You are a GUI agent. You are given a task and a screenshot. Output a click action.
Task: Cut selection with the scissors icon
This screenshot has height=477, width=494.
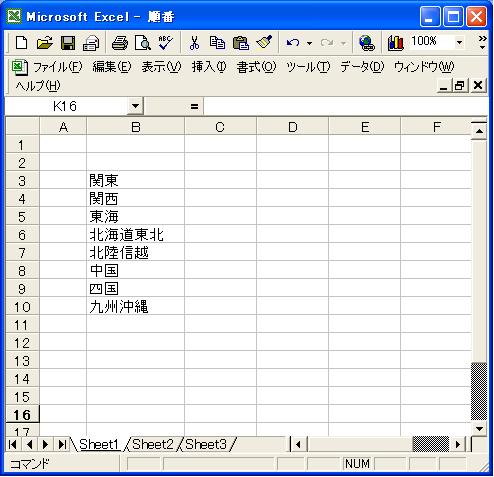[x=194, y=43]
